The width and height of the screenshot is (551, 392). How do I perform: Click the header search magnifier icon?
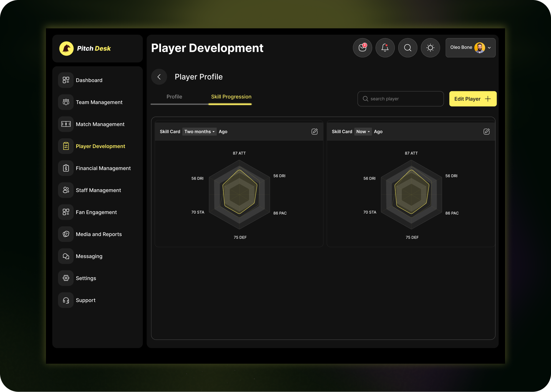[x=408, y=48]
